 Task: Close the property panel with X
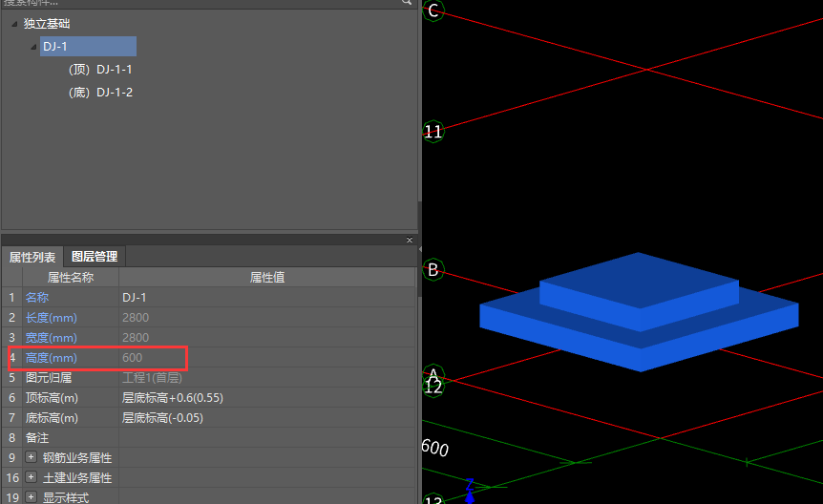point(410,240)
